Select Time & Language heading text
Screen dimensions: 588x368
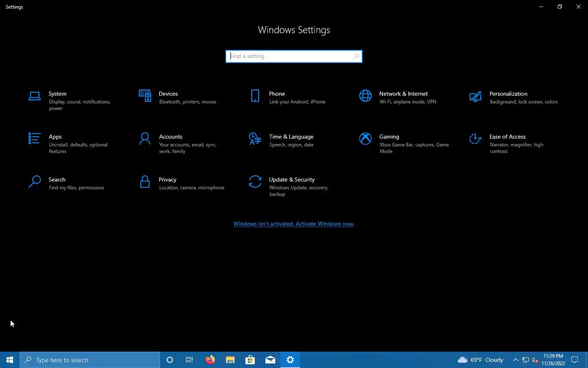tap(291, 137)
